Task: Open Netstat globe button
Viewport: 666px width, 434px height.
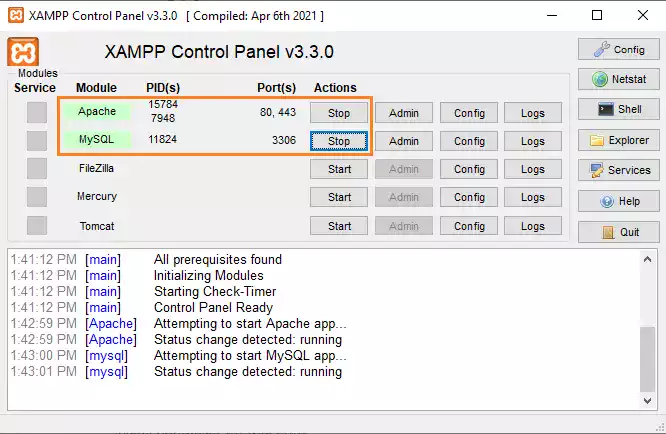Action: pos(618,79)
